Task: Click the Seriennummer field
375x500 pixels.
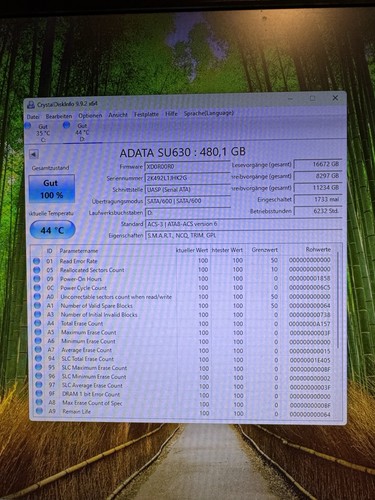Action: pos(188,178)
